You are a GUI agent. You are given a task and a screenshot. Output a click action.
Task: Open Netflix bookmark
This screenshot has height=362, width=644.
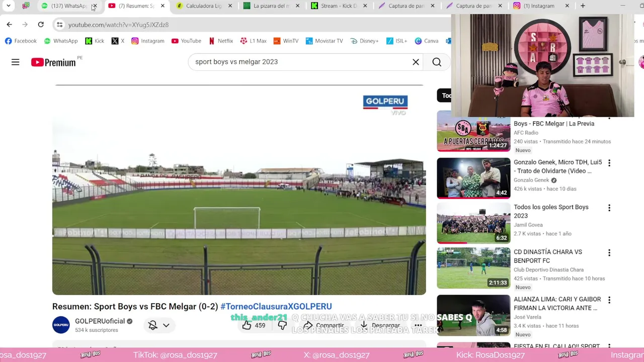coord(220,41)
